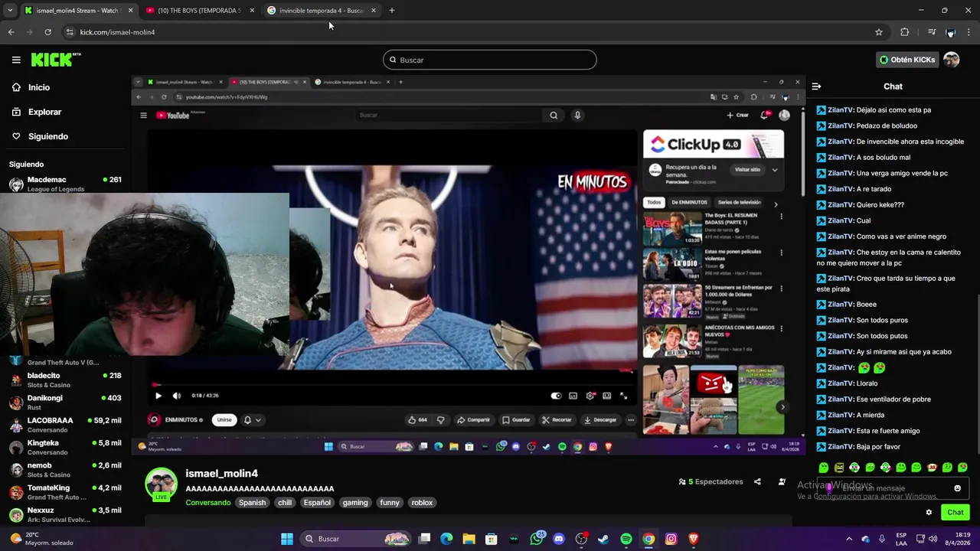Open bladecito channel in sidebar
The width and height of the screenshot is (980, 551).
click(x=65, y=380)
